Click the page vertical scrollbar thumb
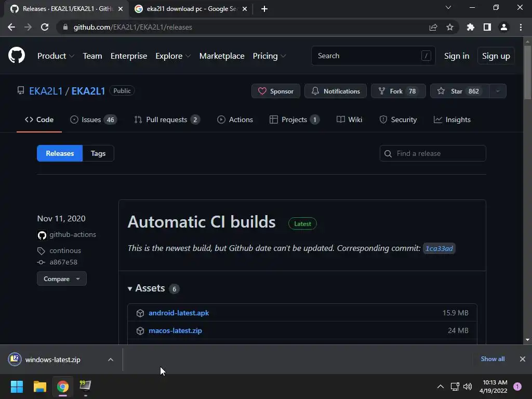This screenshot has height=399, width=532. (527, 73)
